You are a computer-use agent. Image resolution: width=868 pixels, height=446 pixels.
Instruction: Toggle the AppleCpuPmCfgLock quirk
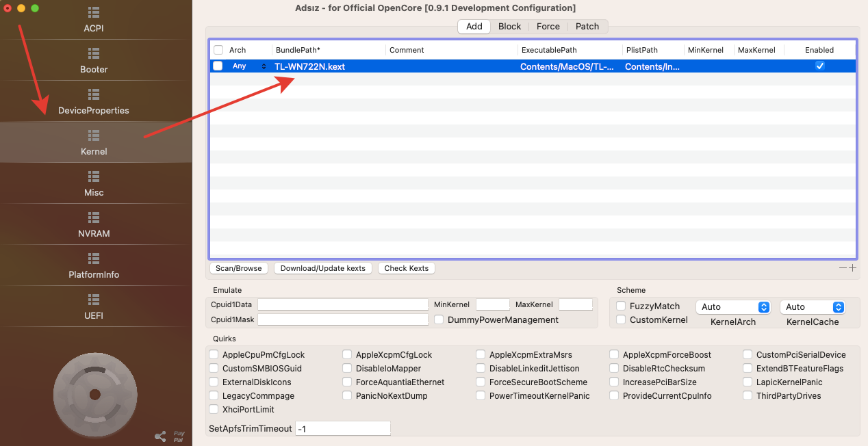(214, 355)
